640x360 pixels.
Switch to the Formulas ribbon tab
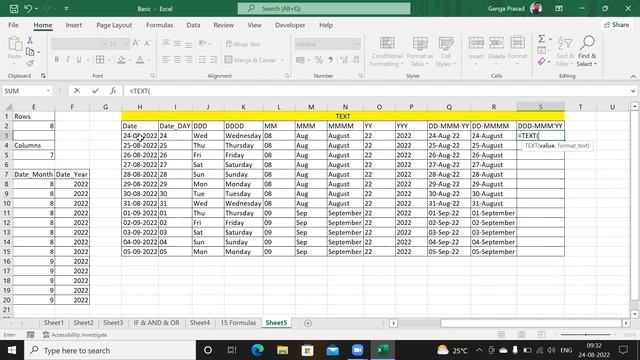coord(160,25)
